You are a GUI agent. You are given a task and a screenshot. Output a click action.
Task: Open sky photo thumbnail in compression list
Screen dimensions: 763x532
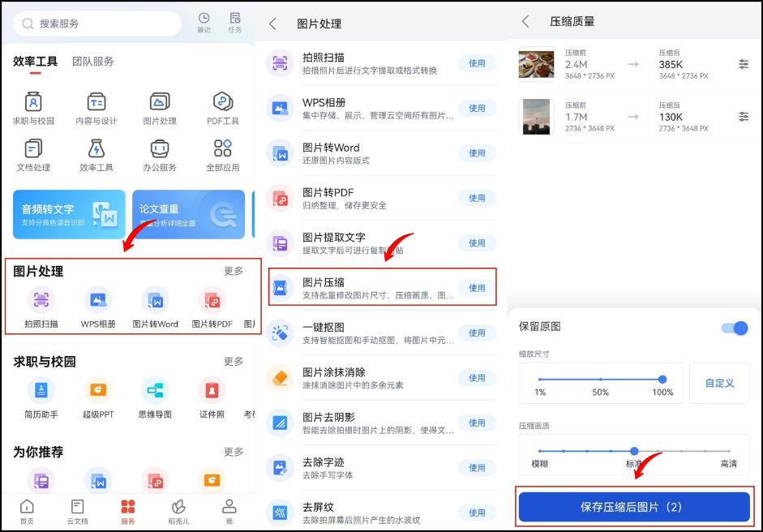pos(536,117)
